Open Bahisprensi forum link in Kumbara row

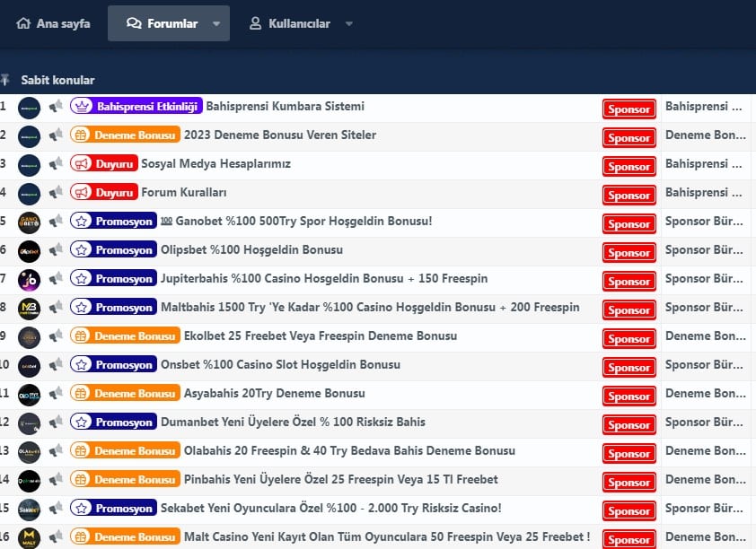click(x=703, y=106)
